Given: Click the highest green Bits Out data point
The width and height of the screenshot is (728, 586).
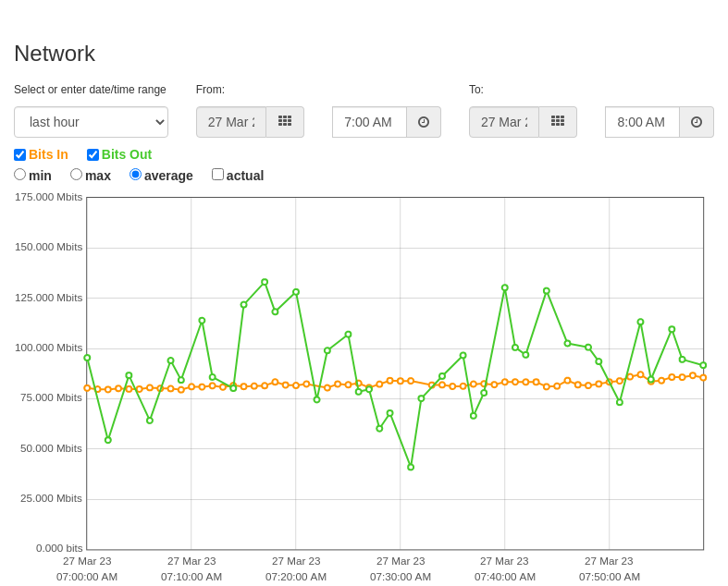Looking at the screenshot, I should pyautogui.click(x=265, y=282).
